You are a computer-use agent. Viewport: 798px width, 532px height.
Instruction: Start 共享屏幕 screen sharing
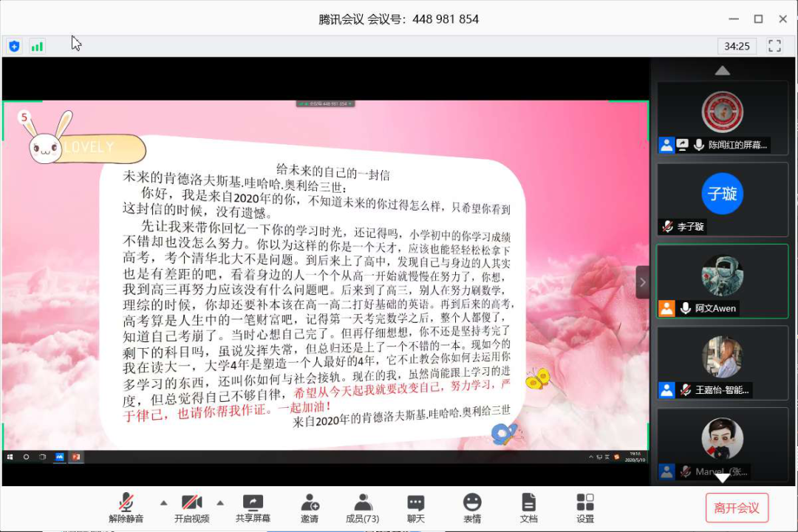coord(253,508)
